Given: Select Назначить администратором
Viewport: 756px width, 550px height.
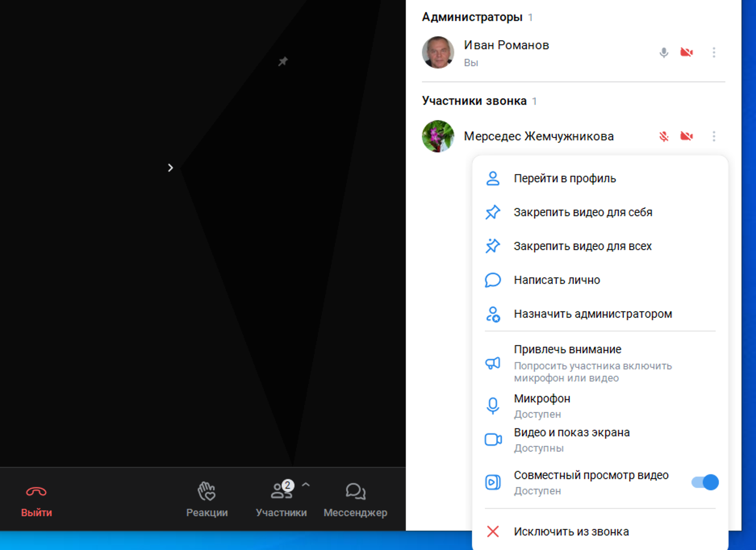Looking at the screenshot, I should [x=600, y=314].
